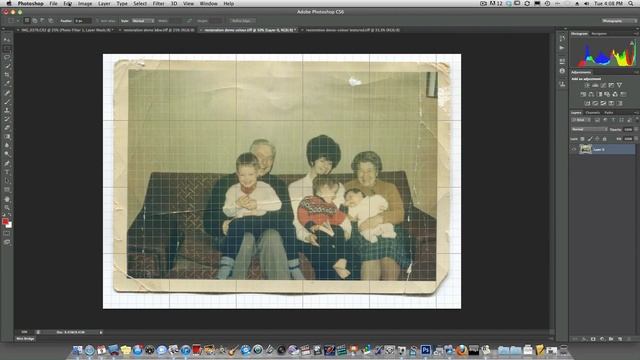Add a Vibrance adjustment
640x360 pixels.
coord(619,85)
